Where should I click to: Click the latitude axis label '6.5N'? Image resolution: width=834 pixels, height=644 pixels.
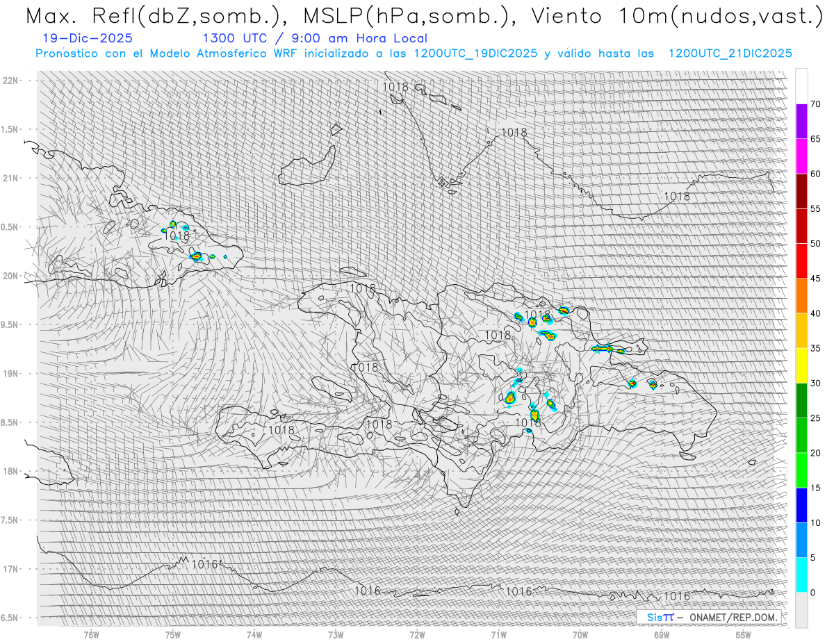[10, 618]
